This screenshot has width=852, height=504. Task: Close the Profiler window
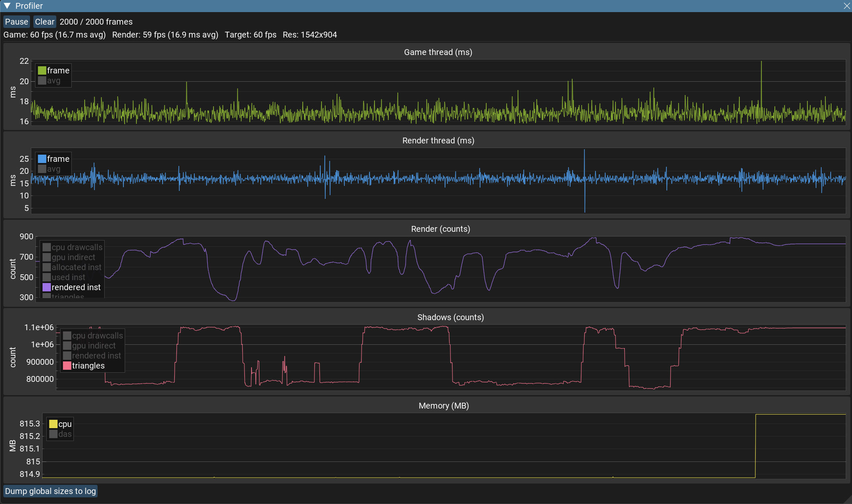(x=847, y=6)
